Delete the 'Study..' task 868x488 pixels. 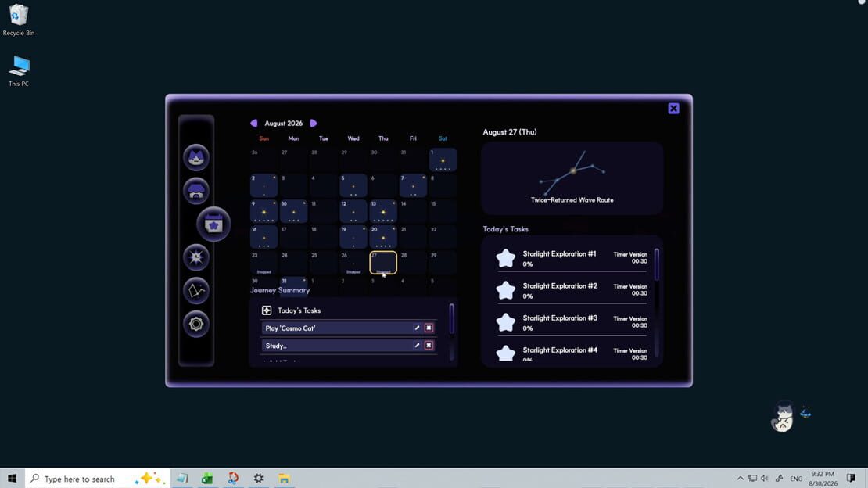pos(429,345)
